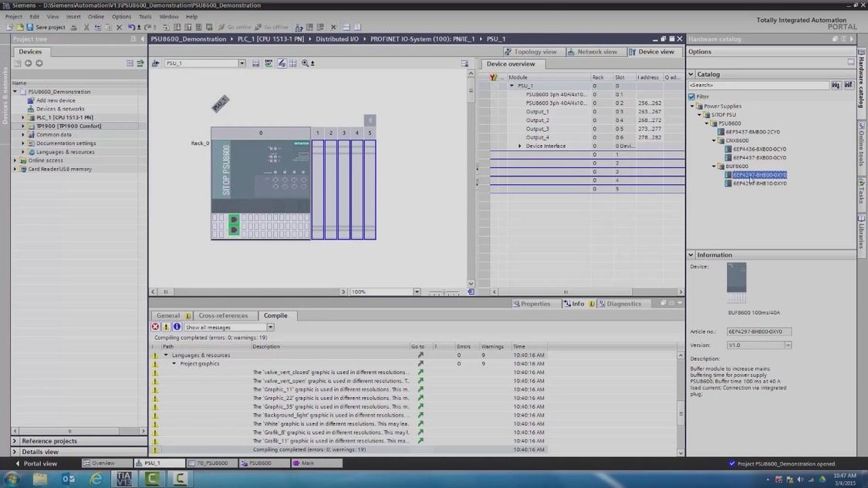Click the Save project toolbar icon
This screenshot has height=488, width=868.
[x=30, y=27]
